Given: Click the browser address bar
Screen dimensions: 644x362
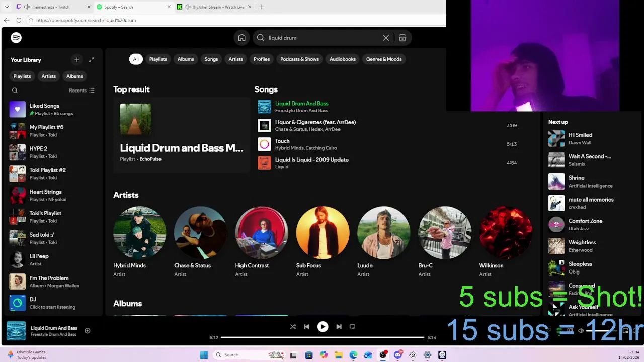Looking at the screenshot, I should tap(236, 20).
